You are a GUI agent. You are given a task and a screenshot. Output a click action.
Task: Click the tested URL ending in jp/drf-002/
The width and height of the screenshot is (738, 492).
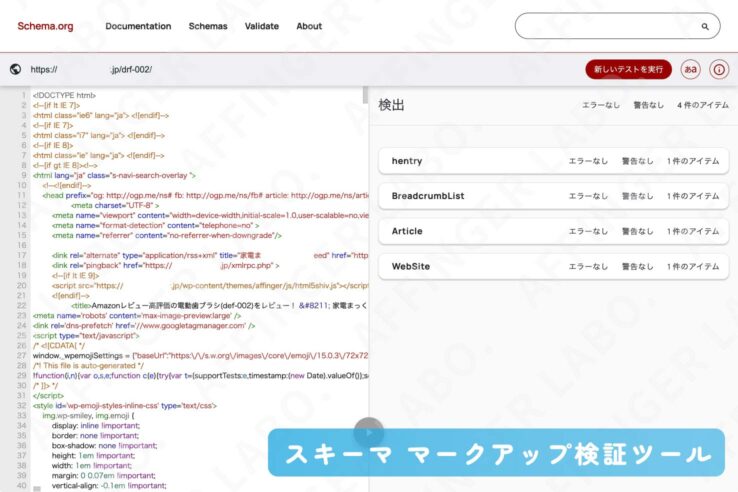[91, 70]
